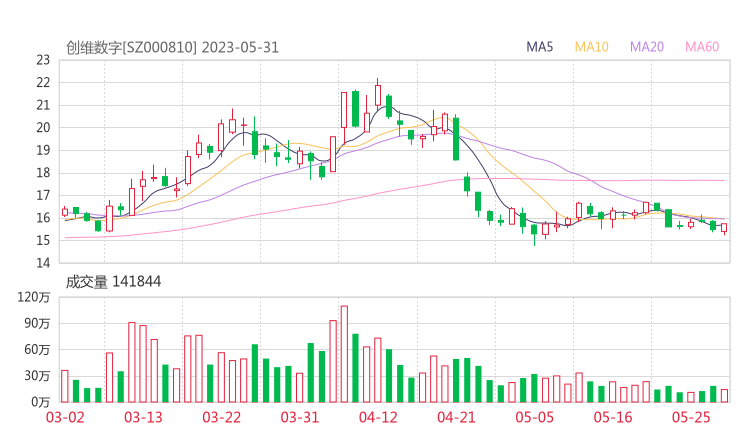Image resolution: width=740 pixels, height=440 pixels.
Task: Click the 03-13 date label
Action: 143,417
